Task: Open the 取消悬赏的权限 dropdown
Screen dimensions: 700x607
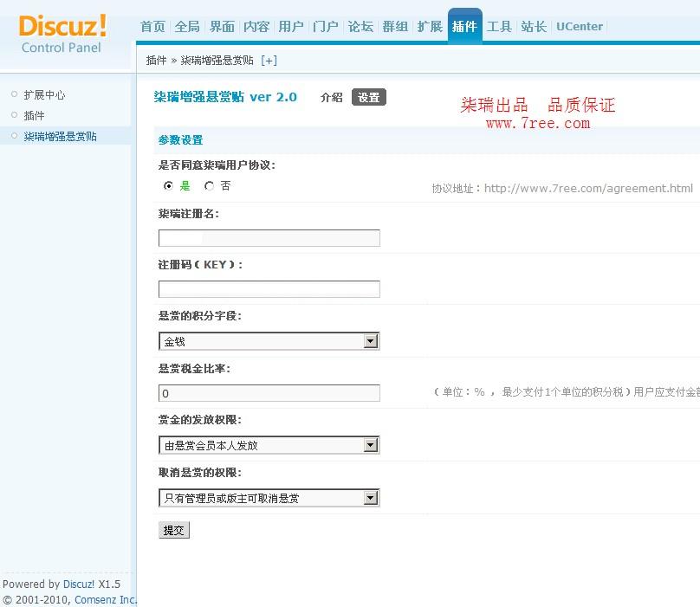Action: 269,498
